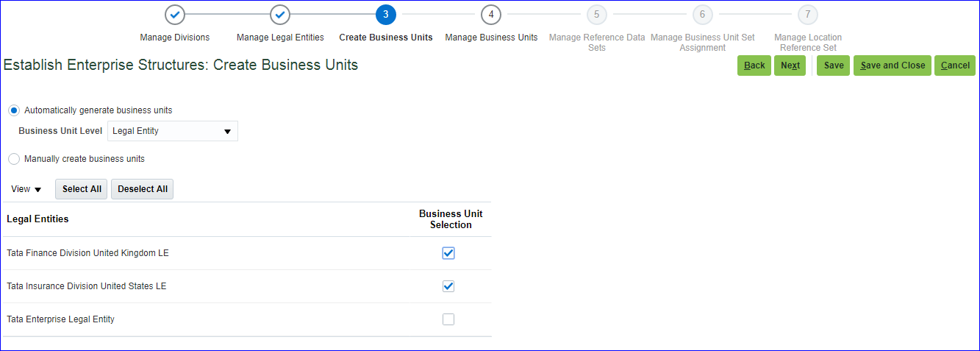Screen dimensions: 980x351
Task: Select Automatically generate business units option
Action: click(x=14, y=110)
